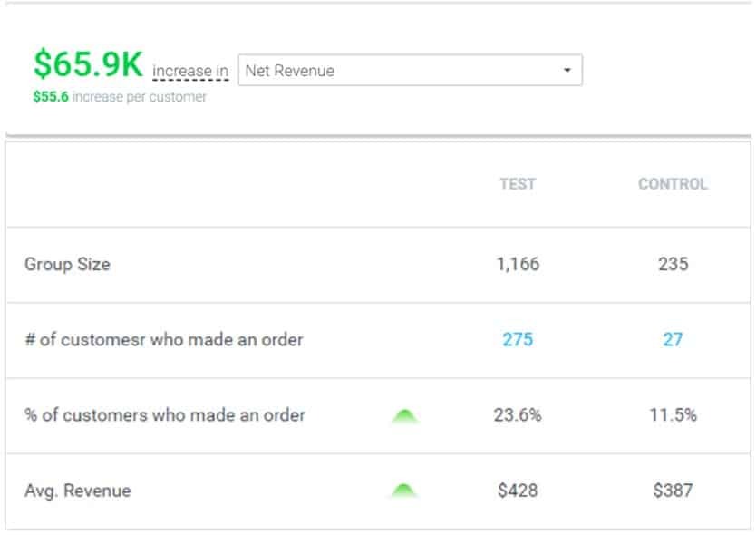Viewport: 756px width, 535px height.
Task: Open the 27 control customers link
Action: pyautogui.click(x=673, y=340)
